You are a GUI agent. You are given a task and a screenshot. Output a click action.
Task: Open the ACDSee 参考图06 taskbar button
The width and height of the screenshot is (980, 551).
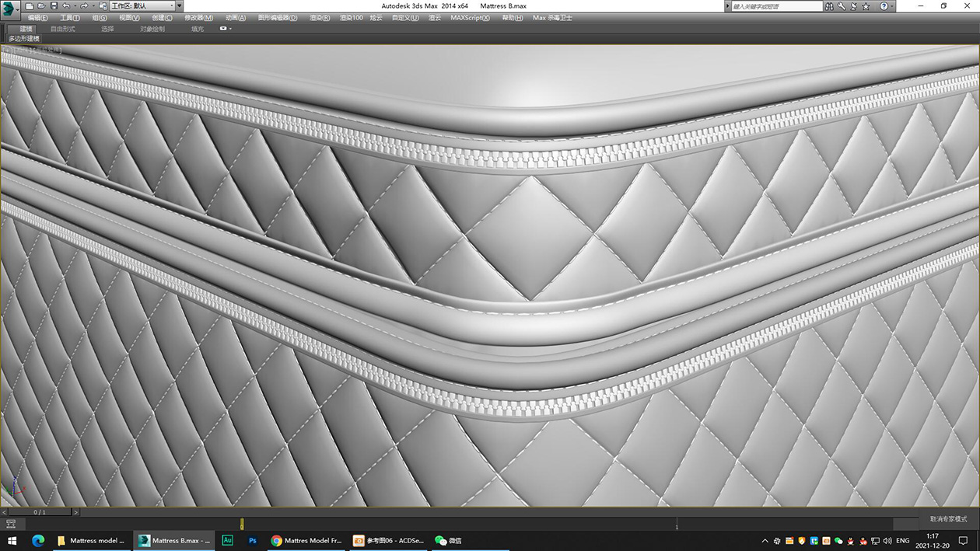(389, 540)
